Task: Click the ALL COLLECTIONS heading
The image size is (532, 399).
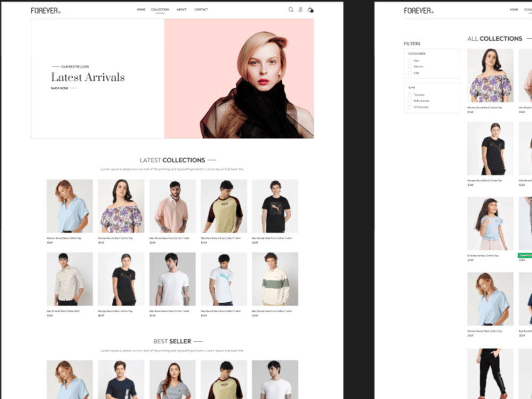Action: pyautogui.click(x=495, y=39)
